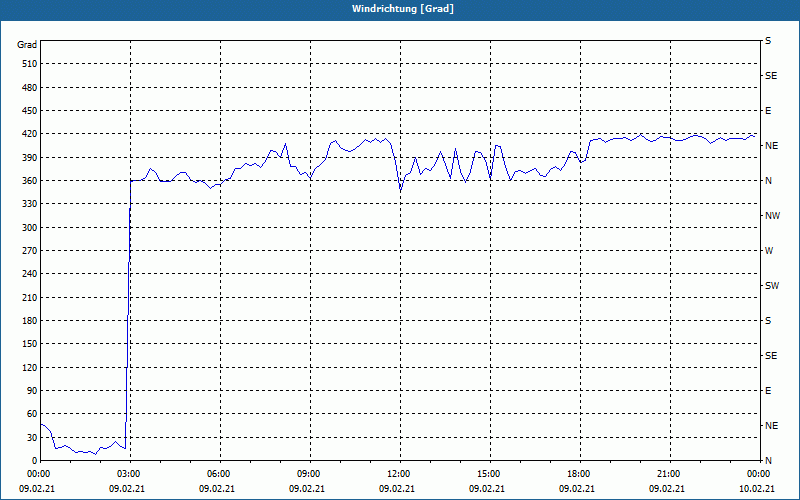The image size is (800, 500).
Task: Select the 360 degree axis label
Action: pos(30,181)
